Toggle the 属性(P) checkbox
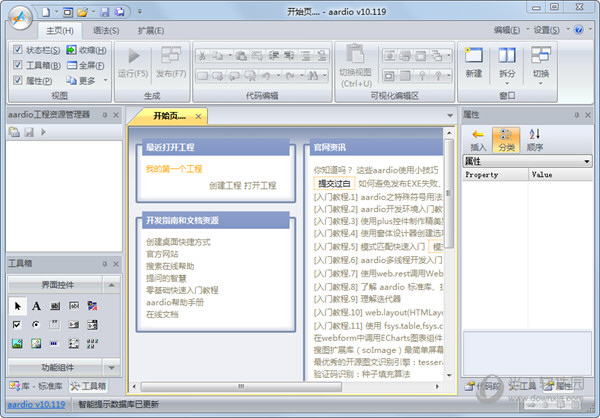The image size is (600, 418). pyautogui.click(x=18, y=80)
